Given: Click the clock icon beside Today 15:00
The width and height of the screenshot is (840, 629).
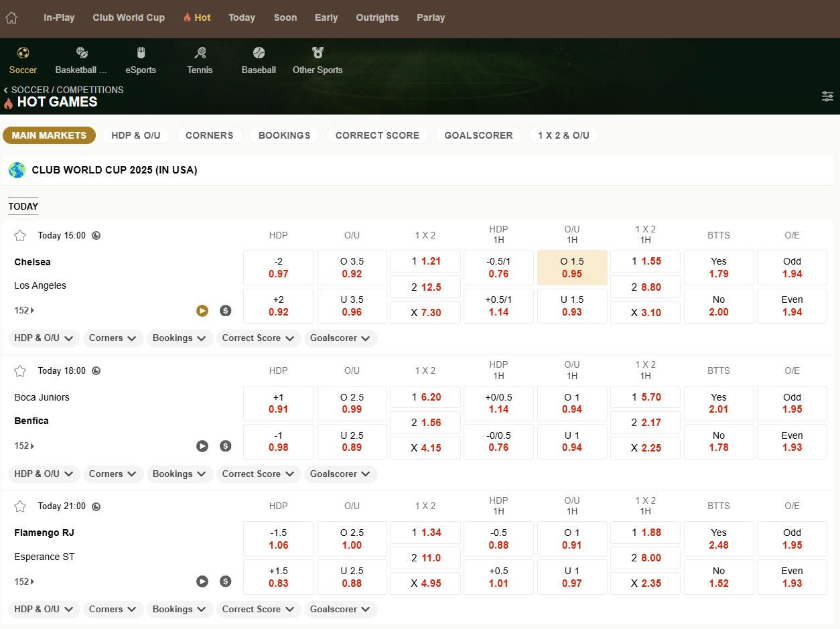Looking at the screenshot, I should pos(96,236).
